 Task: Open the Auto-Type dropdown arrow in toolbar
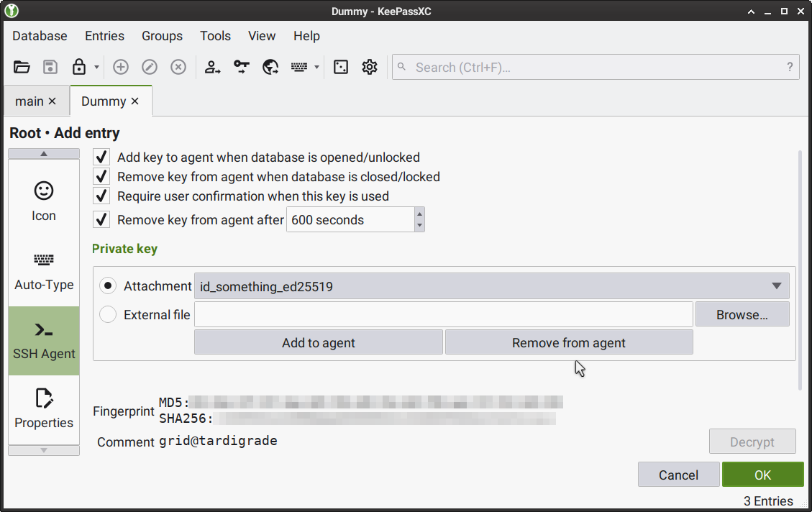coord(316,66)
